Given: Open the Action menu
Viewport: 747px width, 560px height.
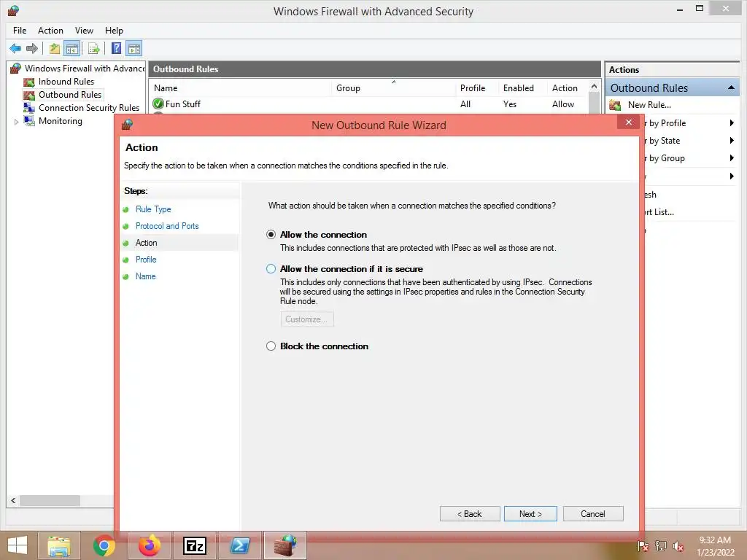Looking at the screenshot, I should (50, 31).
